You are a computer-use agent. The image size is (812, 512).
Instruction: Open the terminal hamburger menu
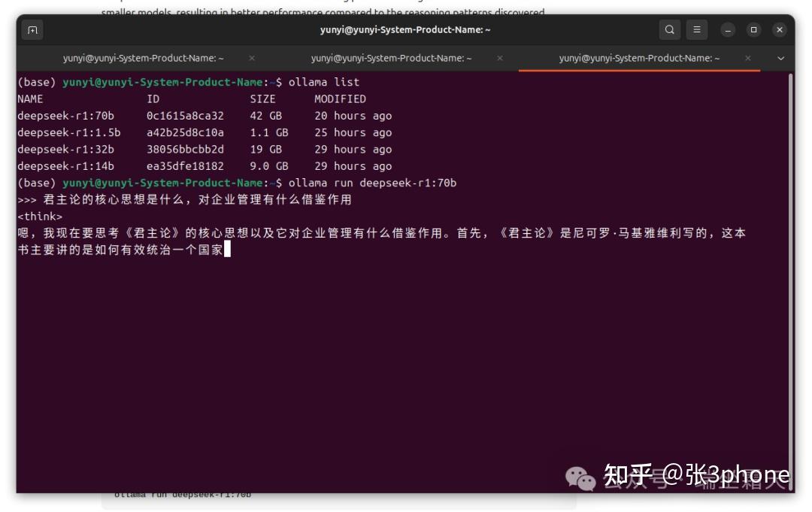[697, 29]
